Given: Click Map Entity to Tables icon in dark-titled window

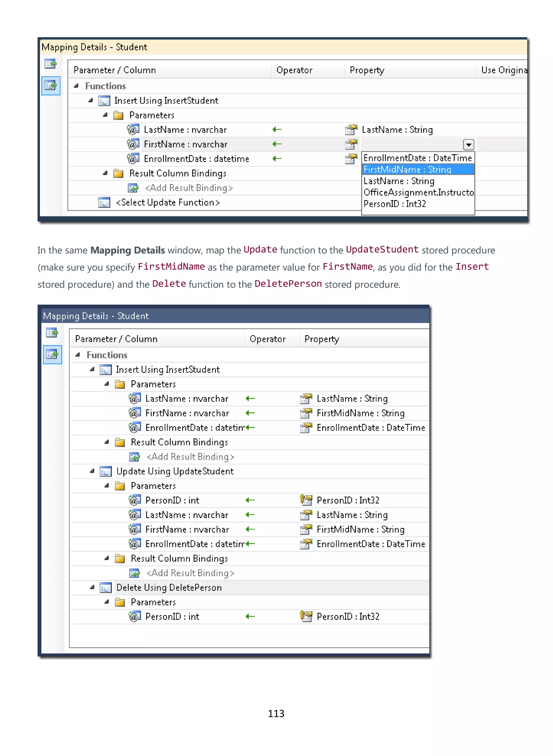Looking at the screenshot, I should click(52, 332).
